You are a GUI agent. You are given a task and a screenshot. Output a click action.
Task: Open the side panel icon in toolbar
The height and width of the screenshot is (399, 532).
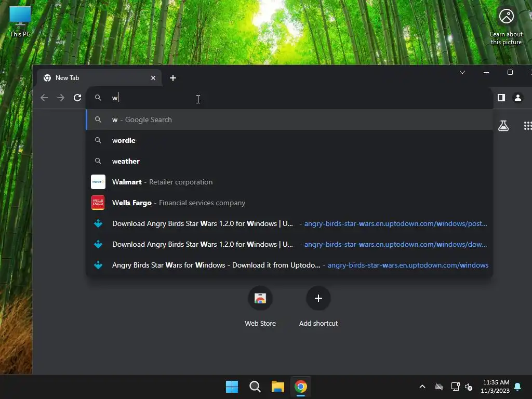(501, 98)
